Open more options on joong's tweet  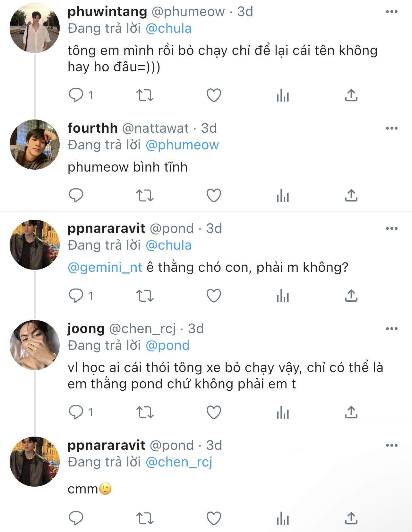[391, 329]
